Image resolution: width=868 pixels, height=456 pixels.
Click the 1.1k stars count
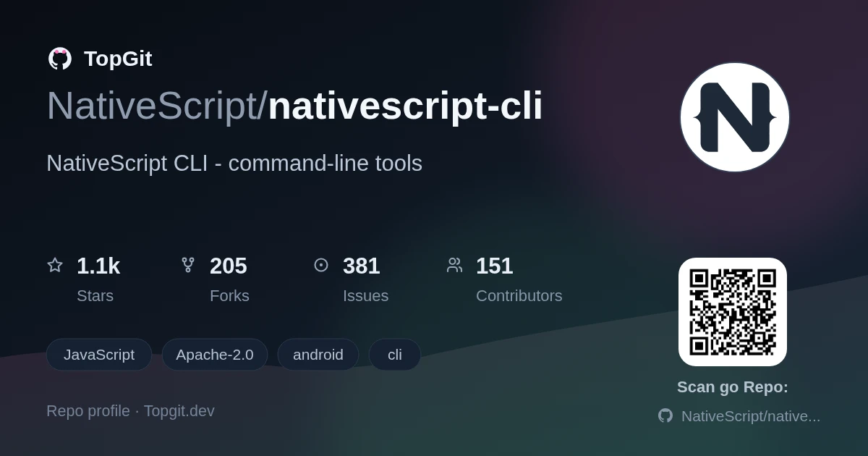coord(98,266)
